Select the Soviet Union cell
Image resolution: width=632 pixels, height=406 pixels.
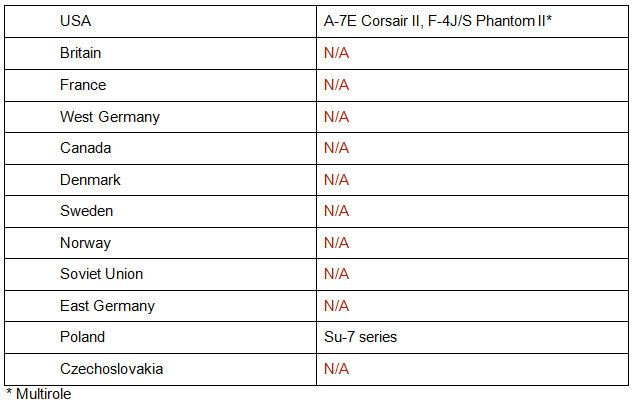(x=101, y=274)
